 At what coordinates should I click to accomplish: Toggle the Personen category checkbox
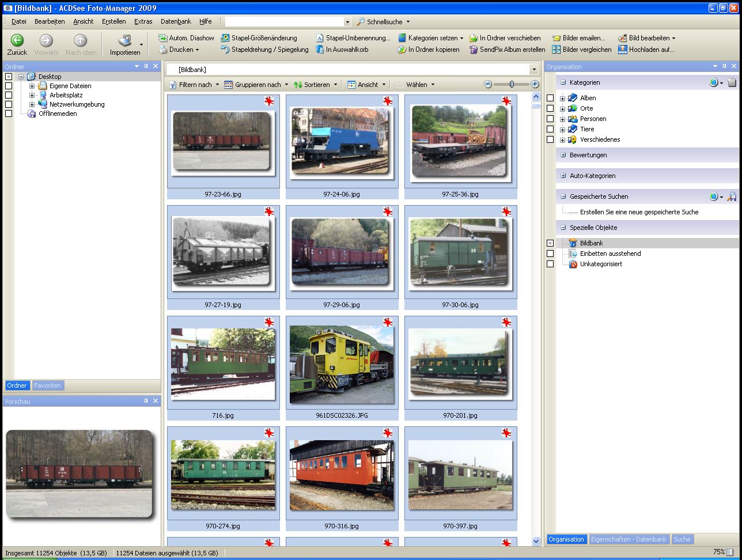pos(550,119)
